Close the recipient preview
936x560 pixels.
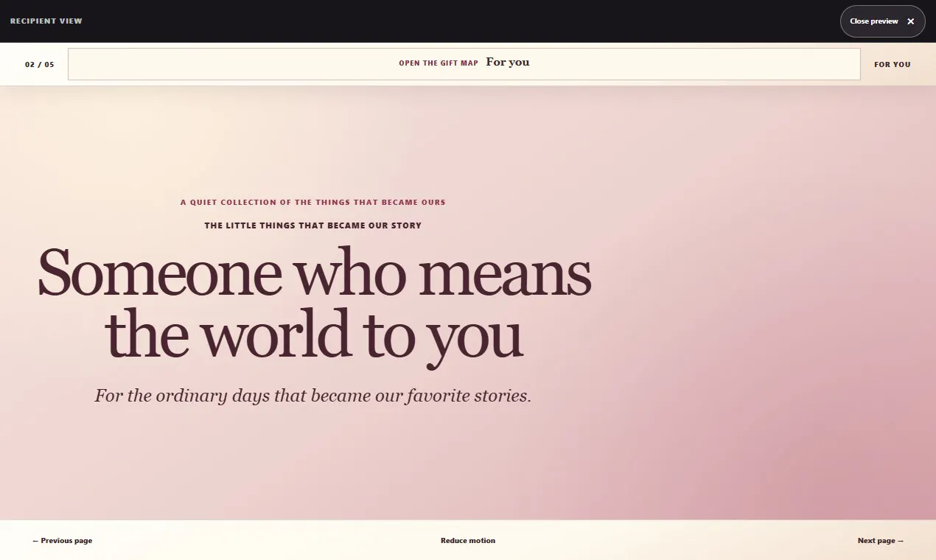882,21
